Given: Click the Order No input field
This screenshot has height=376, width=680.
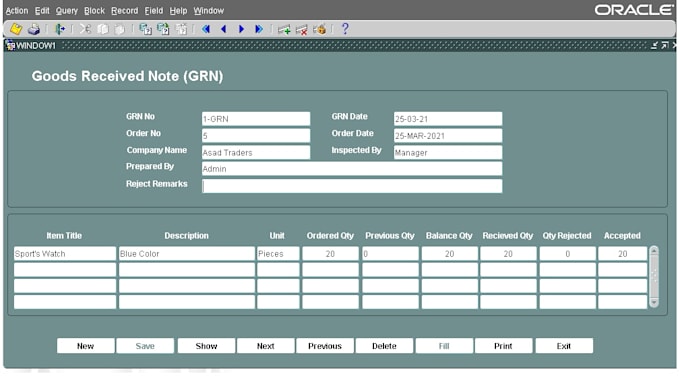Looking at the screenshot, I should (x=256, y=136).
